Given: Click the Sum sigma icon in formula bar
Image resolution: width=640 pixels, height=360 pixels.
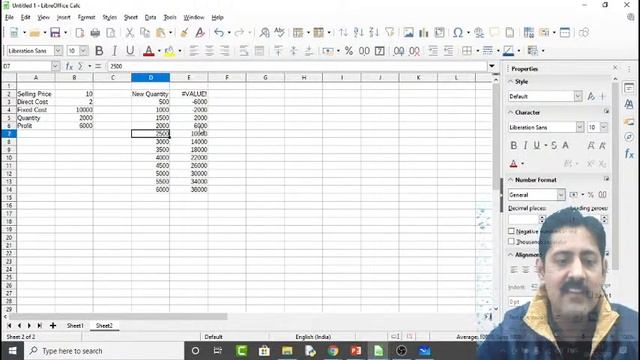Looking at the screenshot, I should [x=80, y=66].
